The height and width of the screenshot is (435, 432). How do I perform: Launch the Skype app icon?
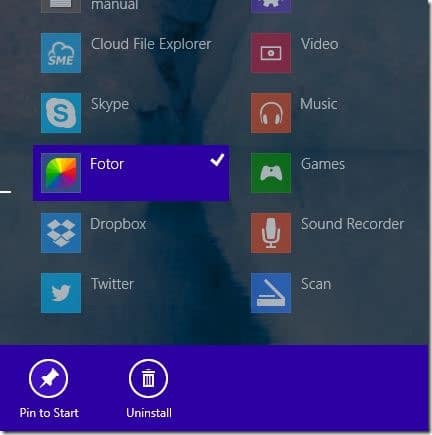(61, 113)
